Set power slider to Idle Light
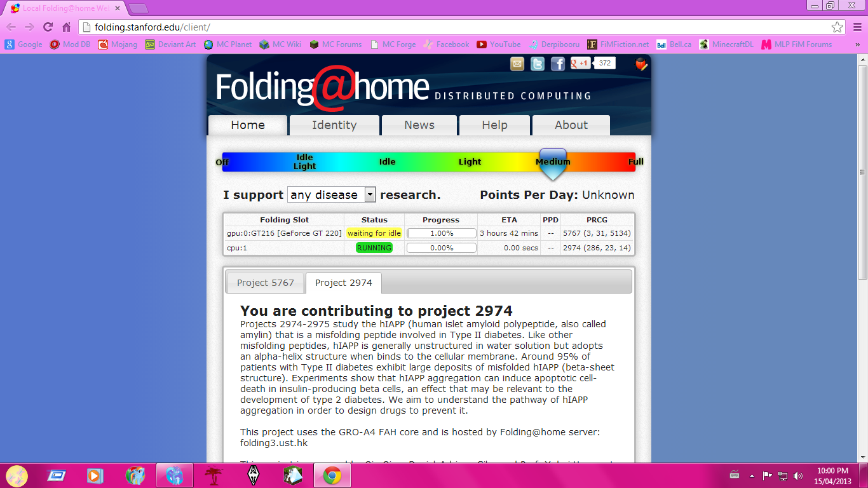 tap(305, 162)
